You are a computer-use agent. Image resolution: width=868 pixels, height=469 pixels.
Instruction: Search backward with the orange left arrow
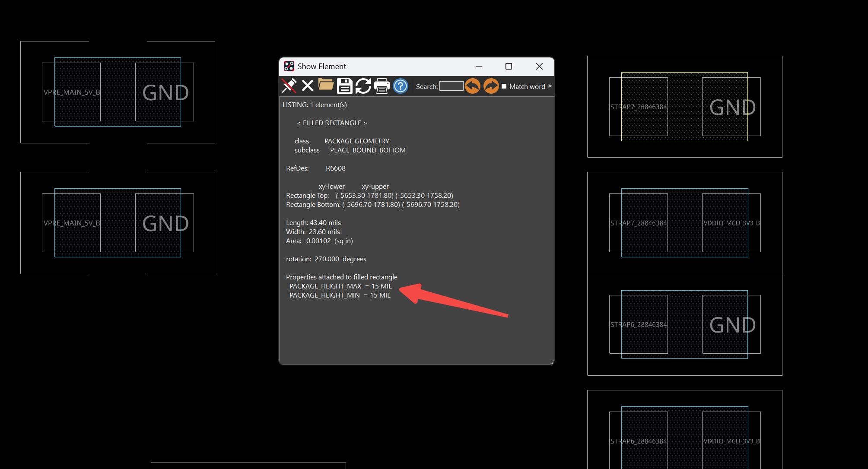tap(473, 86)
